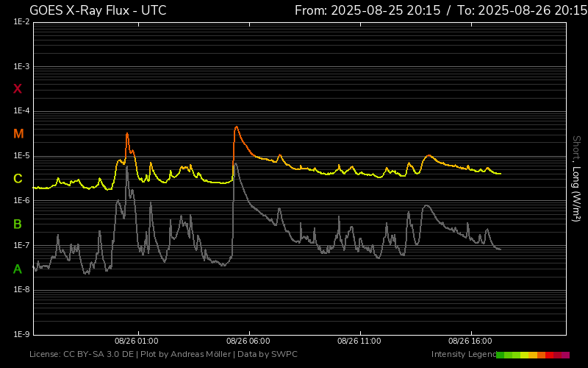Click the 08/26 01:00 time axis label
The height and width of the screenshot is (368, 588).
[137, 342]
